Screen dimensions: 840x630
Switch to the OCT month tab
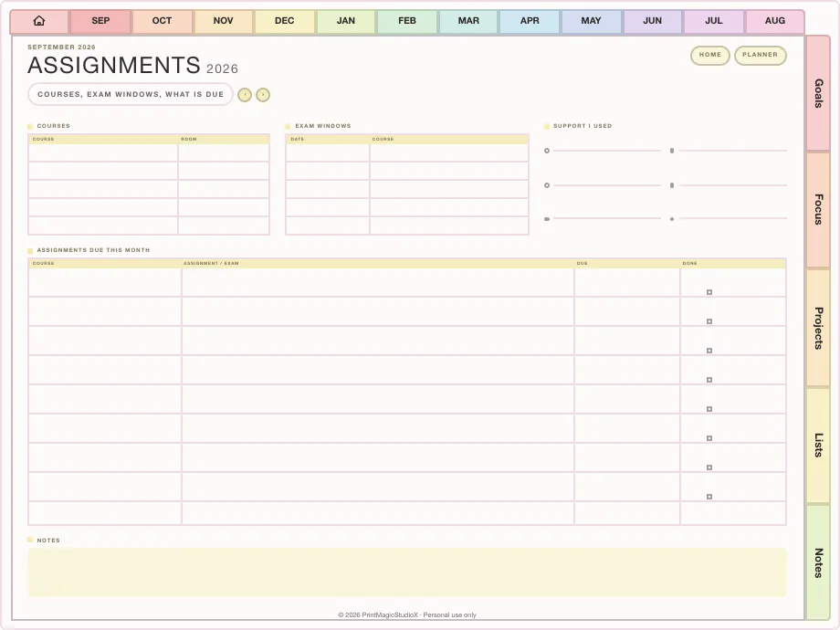162,21
